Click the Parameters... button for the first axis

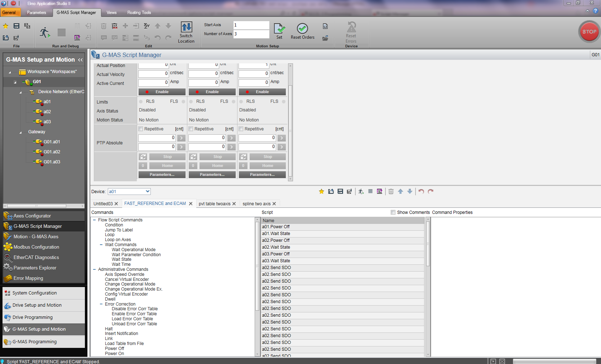[x=162, y=174]
